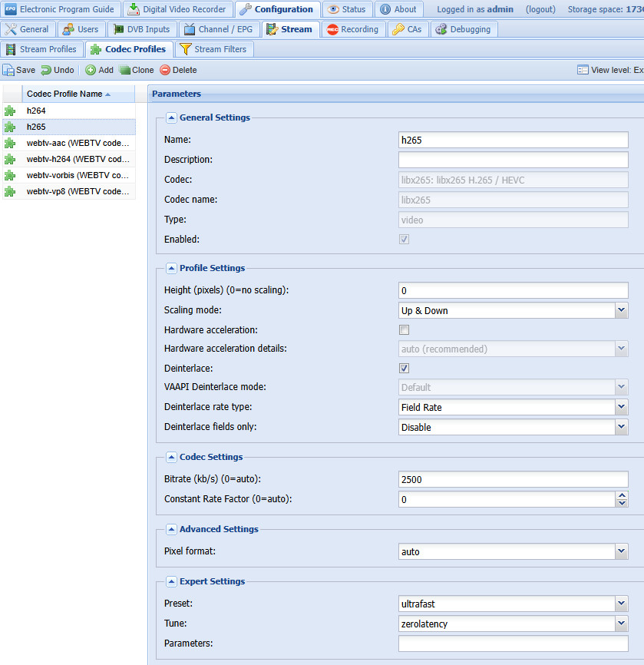The width and height of the screenshot is (644, 665).
Task: Click the Bitrate input field
Action: [x=513, y=480]
